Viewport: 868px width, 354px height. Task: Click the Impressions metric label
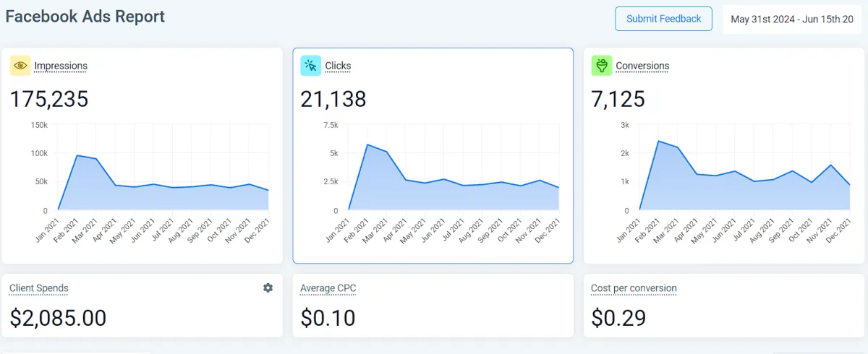(x=61, y=66)
